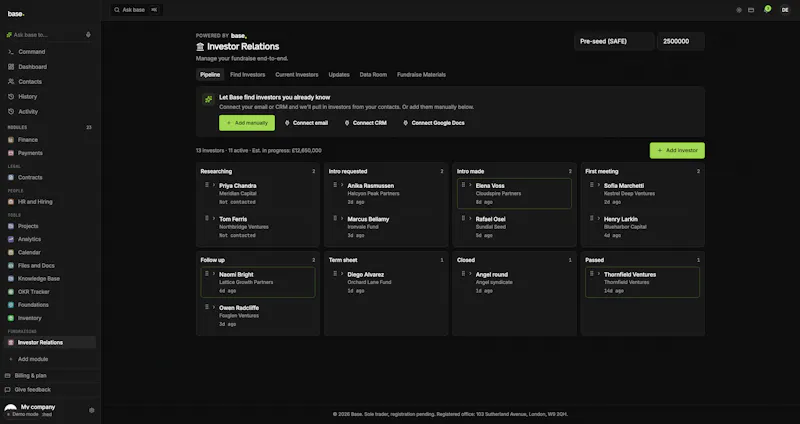
Task: Click the Connect Google Docs button
Action: pyautogui.click(x=434, y=123)
